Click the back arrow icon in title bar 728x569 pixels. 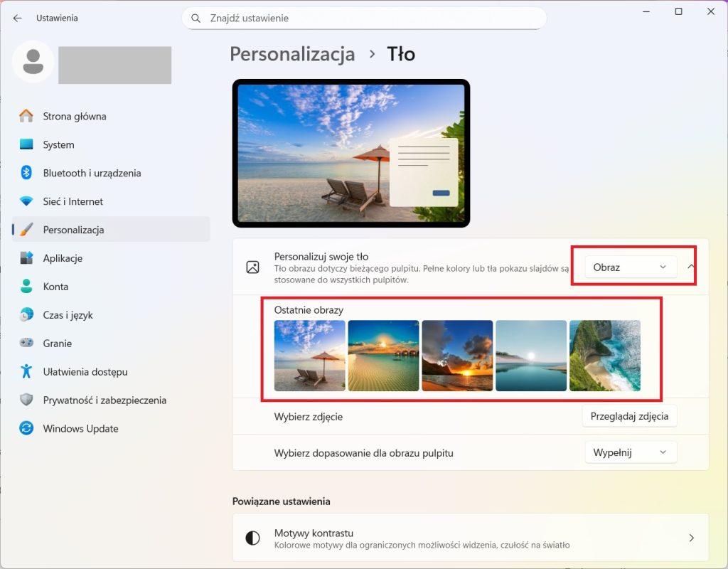pyautogui.click(x=17, y=18)
